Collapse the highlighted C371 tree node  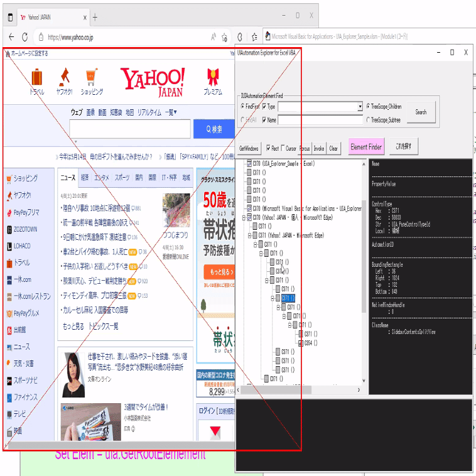tap(273, 298)
